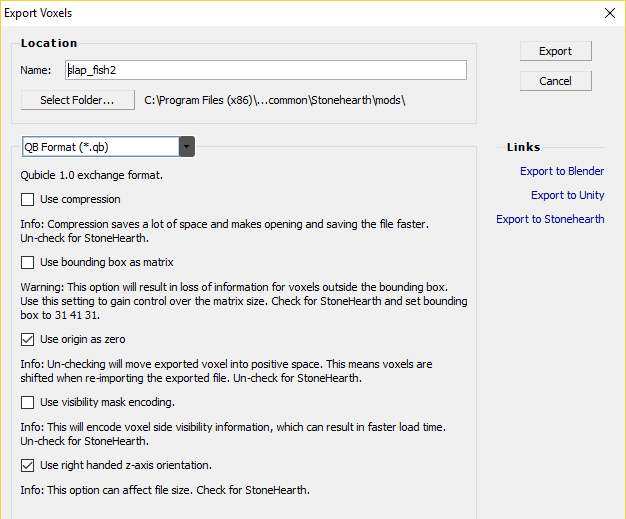This screenshot has width=626, height=519.
Task: Check Use bounding box as matrix
Action: (28, 262)
